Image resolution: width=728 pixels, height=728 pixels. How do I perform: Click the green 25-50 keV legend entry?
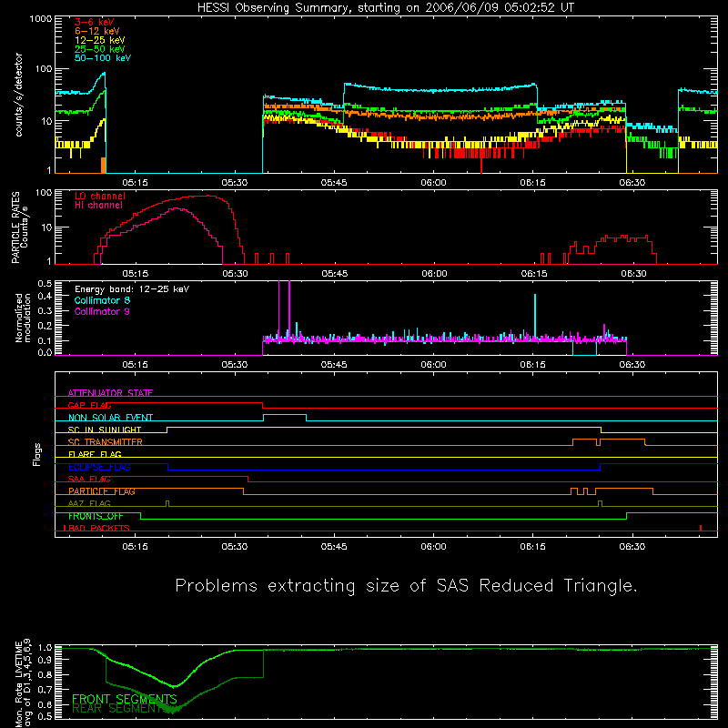point(99,49)
